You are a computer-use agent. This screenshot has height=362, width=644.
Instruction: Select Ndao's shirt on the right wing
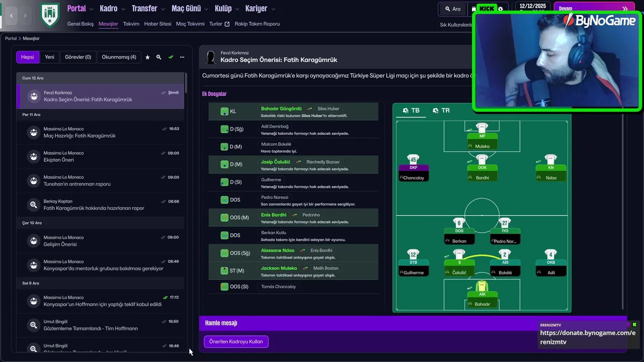(551, 159)
